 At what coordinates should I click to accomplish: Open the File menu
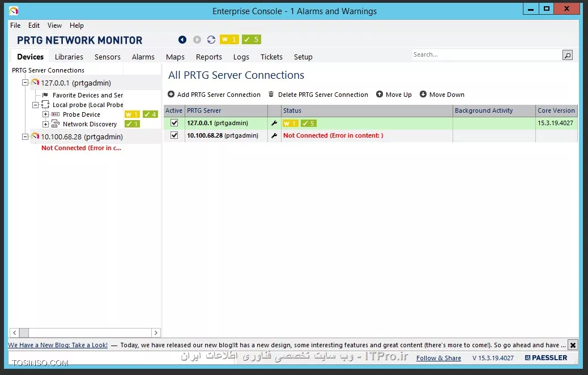(15, 25)
